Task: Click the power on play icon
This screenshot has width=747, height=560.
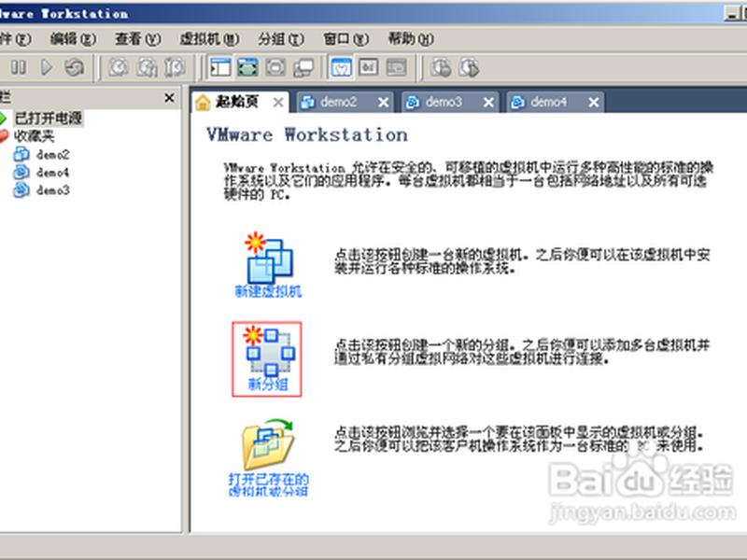Action: (46, 67)
